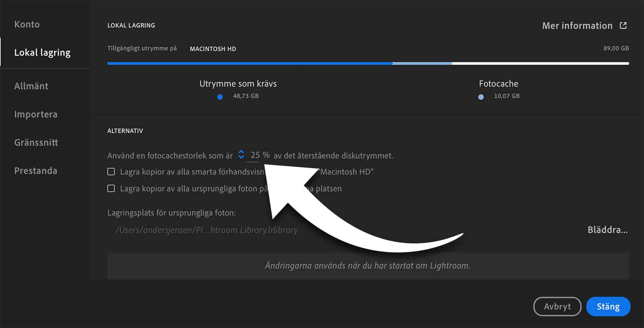This screenshot has height=328, width=644.
Task: Toggle storing copies of all original photos
Action: 111,189
